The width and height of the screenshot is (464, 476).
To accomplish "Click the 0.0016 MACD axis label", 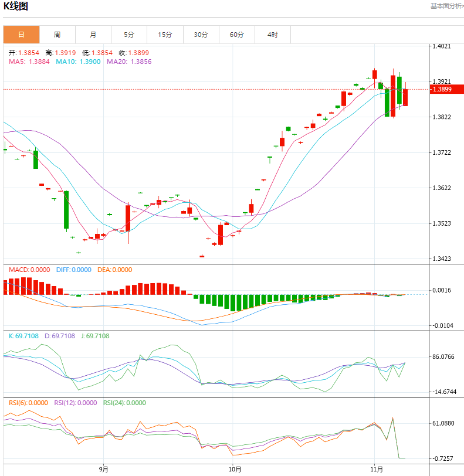I will click(442, 290).
